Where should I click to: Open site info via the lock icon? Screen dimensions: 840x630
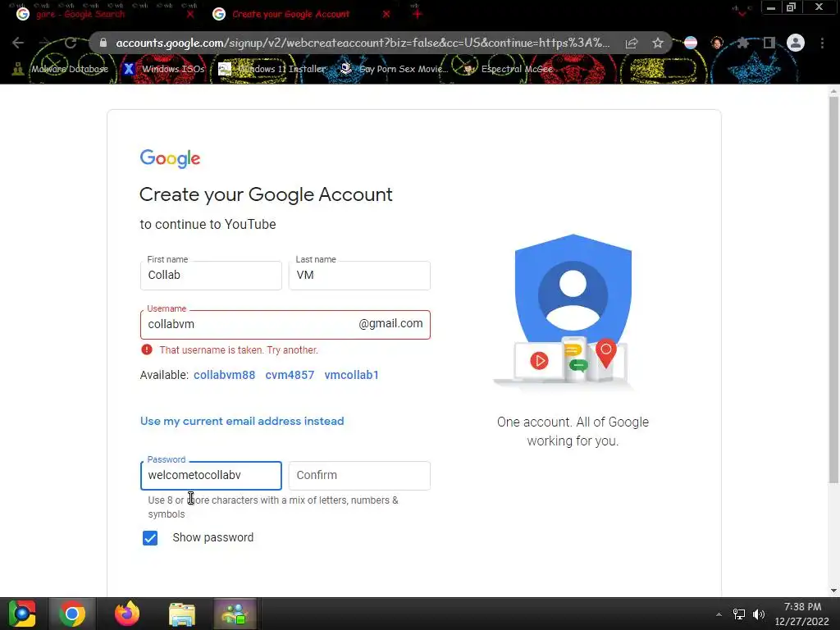tap(103, 43)
